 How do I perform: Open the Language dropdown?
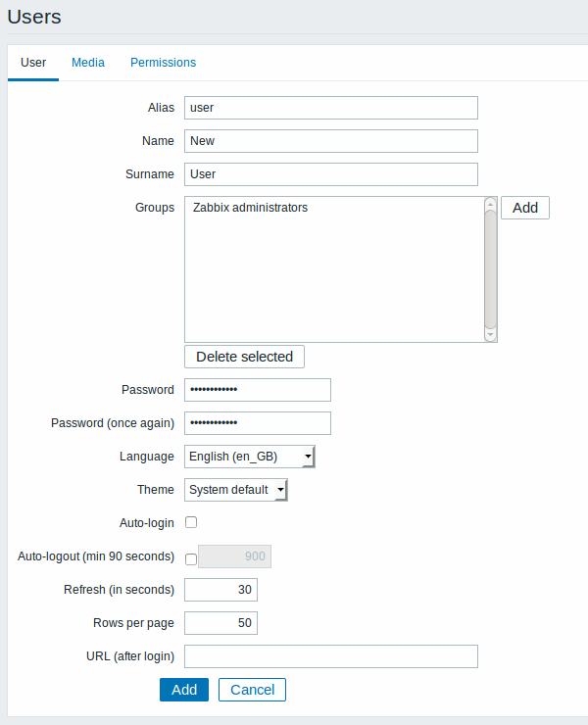250,457
